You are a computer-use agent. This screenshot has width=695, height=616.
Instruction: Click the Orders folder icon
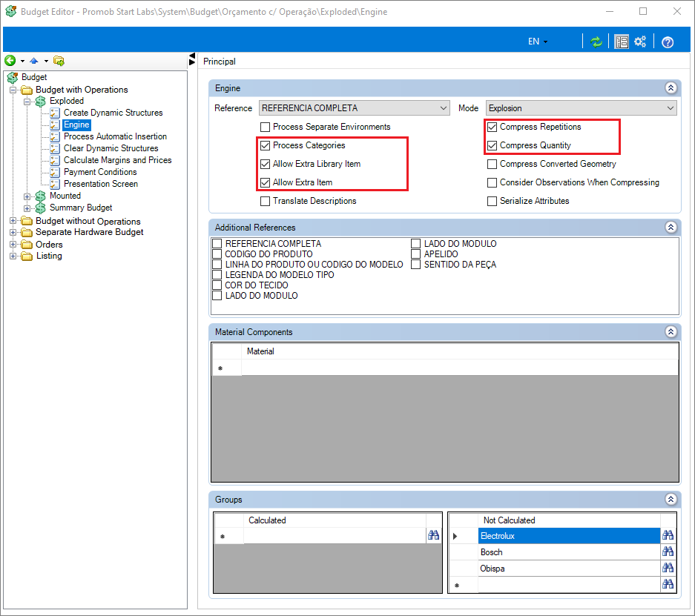pyautogui.click(x=27, y=245)
